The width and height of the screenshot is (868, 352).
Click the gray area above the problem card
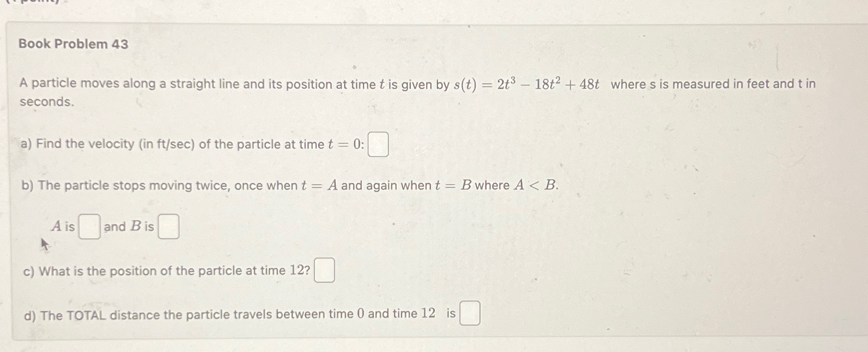tap(436, 11)
